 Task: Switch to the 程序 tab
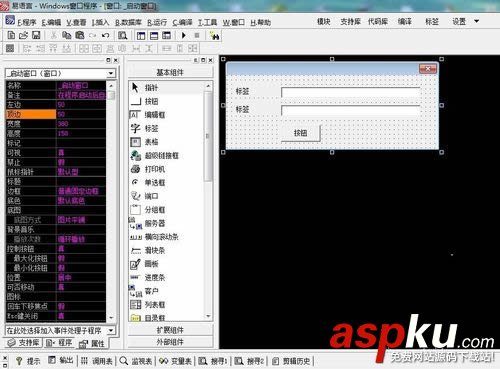pyautogui.click(x=59, y=343)
